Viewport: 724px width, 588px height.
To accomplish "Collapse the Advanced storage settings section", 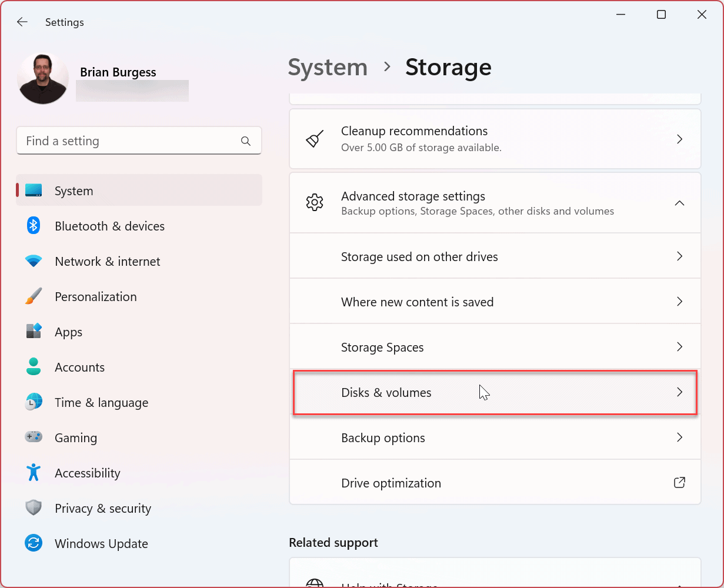I will [x=679, y=202].
